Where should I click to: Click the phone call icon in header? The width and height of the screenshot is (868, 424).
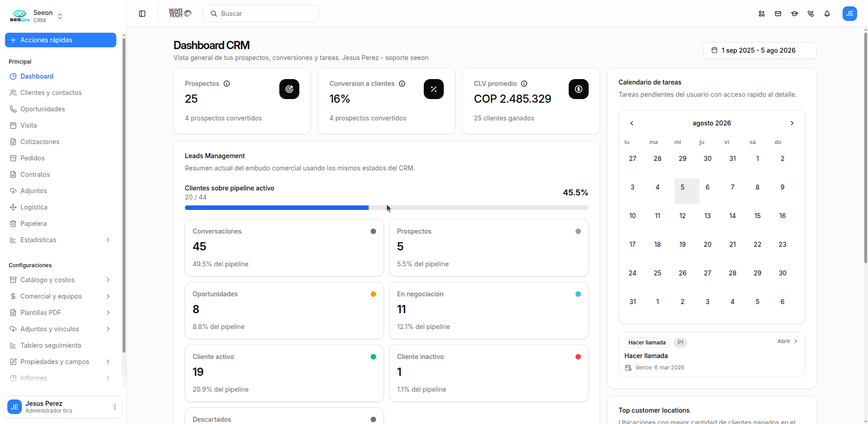(811, 14)
